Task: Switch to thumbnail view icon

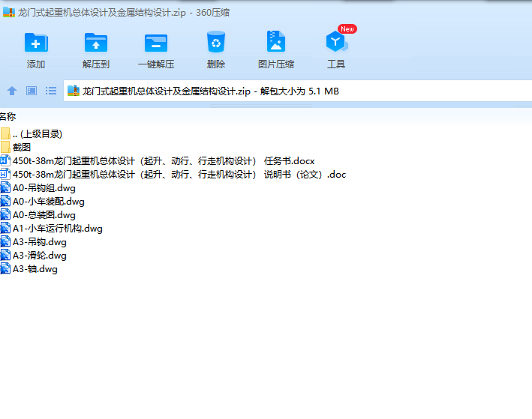Action: click(x=32, y=91)
